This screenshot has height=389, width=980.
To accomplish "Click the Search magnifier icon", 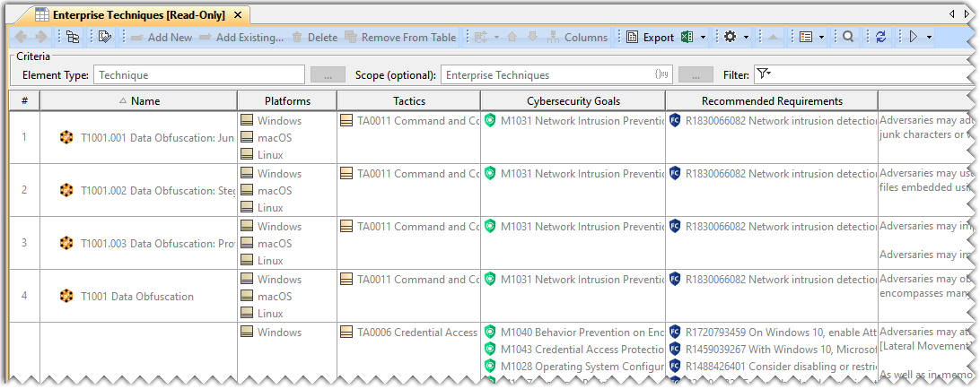I will coord(848,38).
